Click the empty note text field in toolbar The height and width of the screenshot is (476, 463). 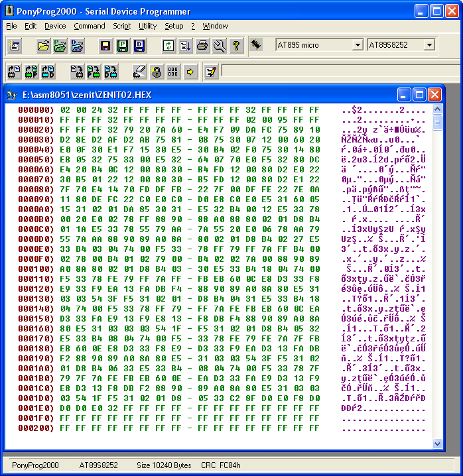click(x=341, y=71)
